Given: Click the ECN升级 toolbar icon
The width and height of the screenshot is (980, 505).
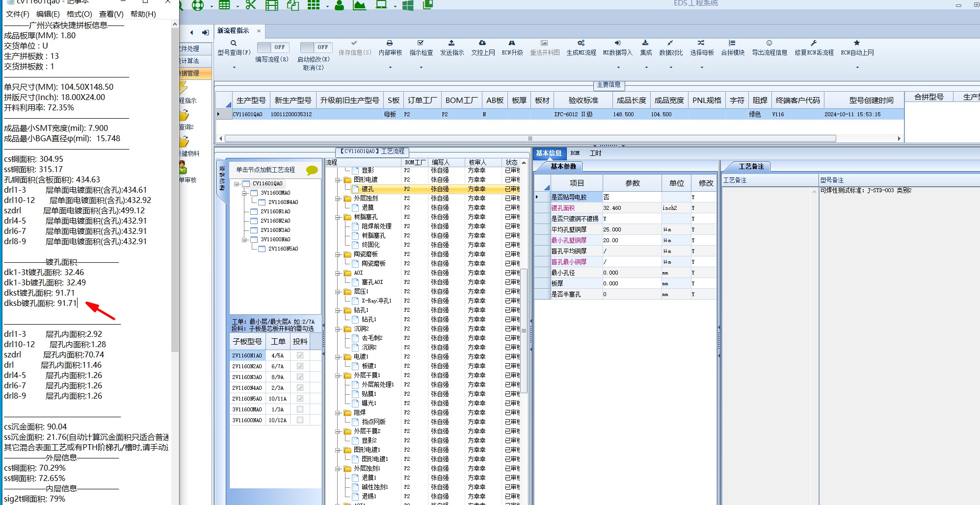Looking at the screenshot, I should click(512, 43).
